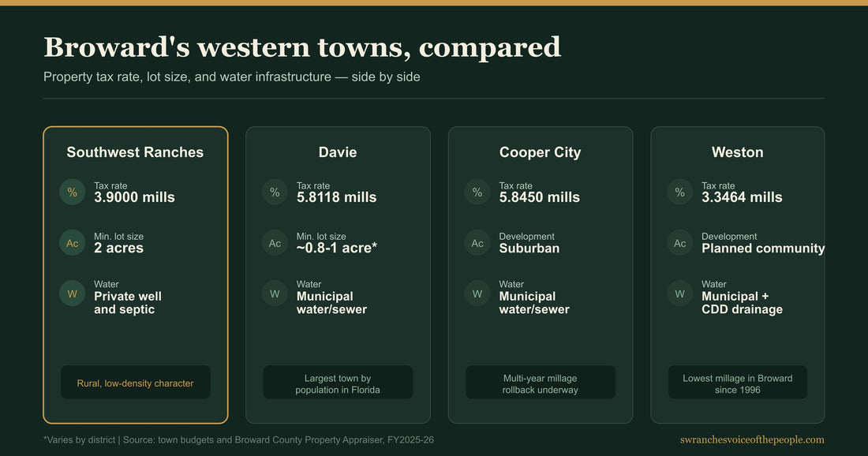Click the W water icon in Cooper City card
868x456 pixels.
click(x=477, y=293)
